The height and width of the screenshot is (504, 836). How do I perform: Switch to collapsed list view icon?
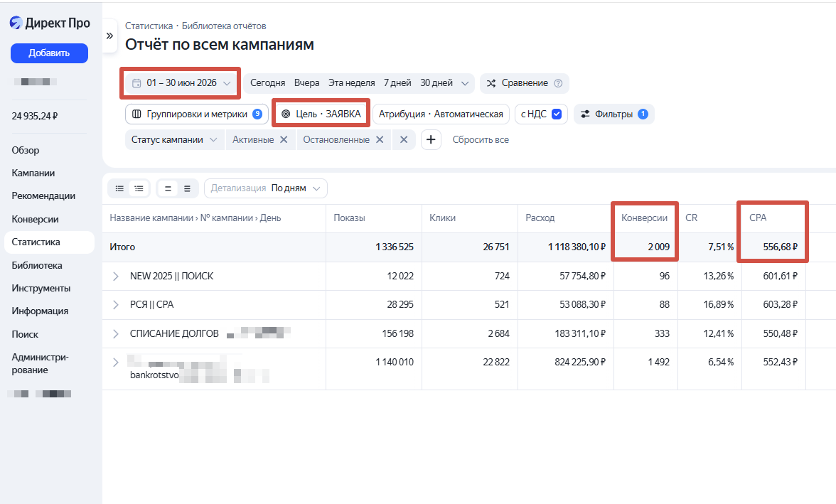coord(119,188)
